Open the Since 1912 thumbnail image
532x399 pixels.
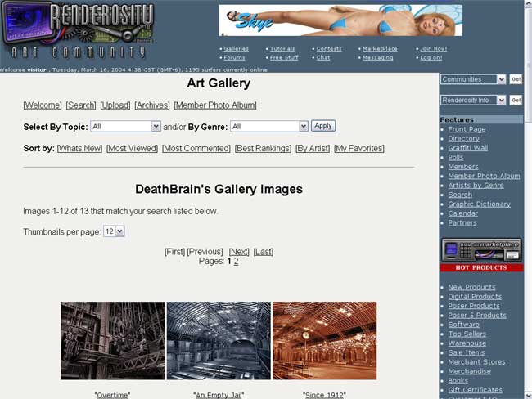[324, 340]
